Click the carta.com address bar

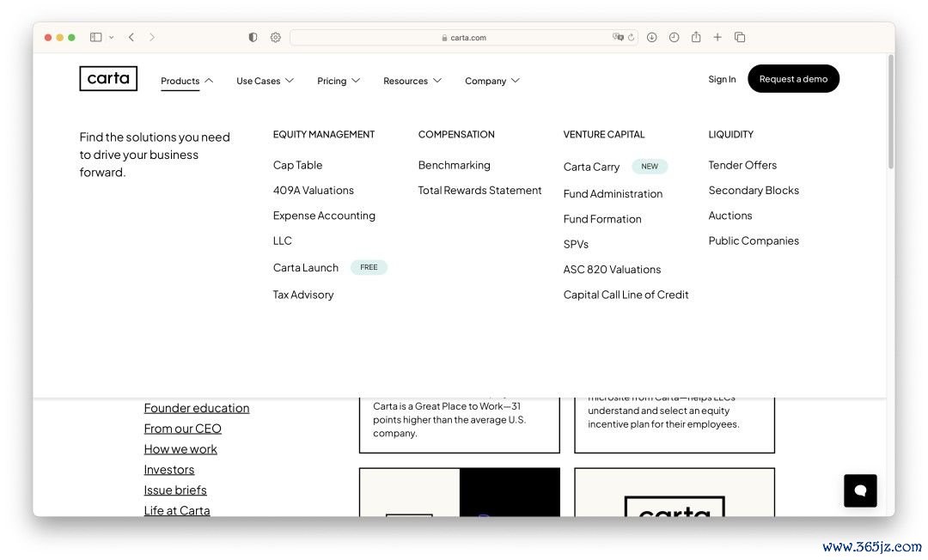(x=463, y=37)
